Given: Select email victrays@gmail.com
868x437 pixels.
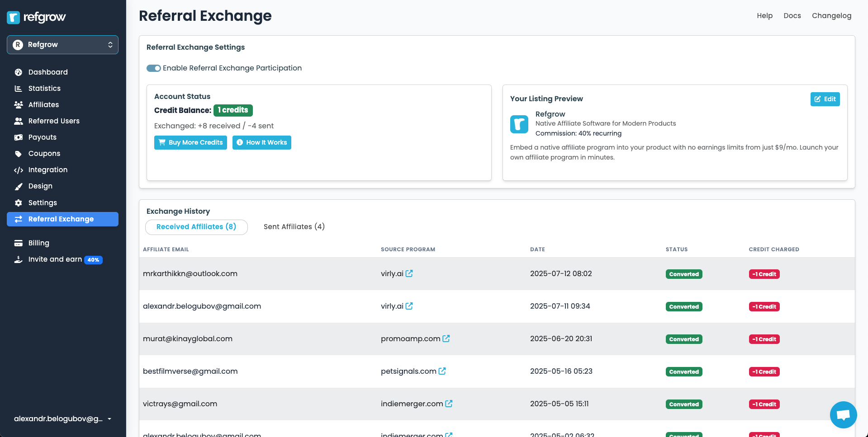Looking at the screenshot, I should (180, 404).
